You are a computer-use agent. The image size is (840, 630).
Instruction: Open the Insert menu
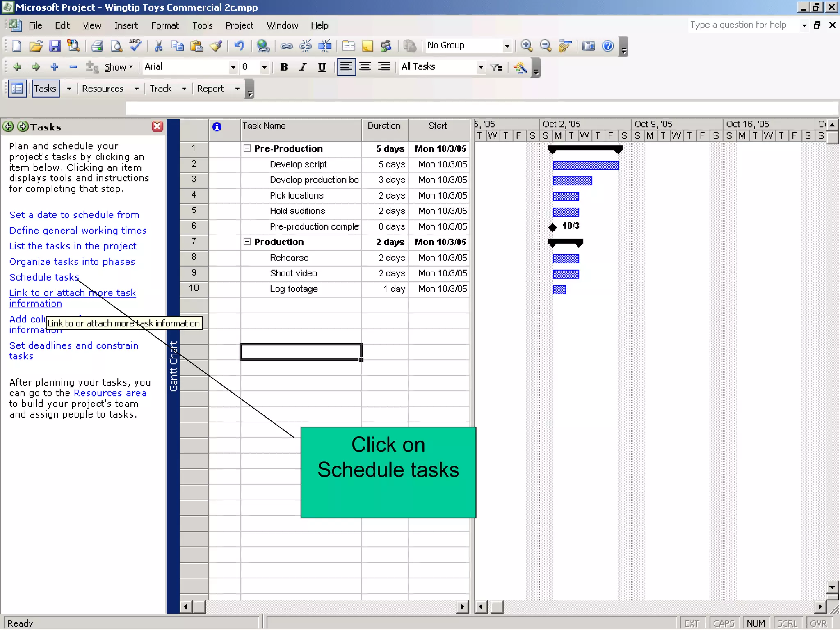(126, 25)
